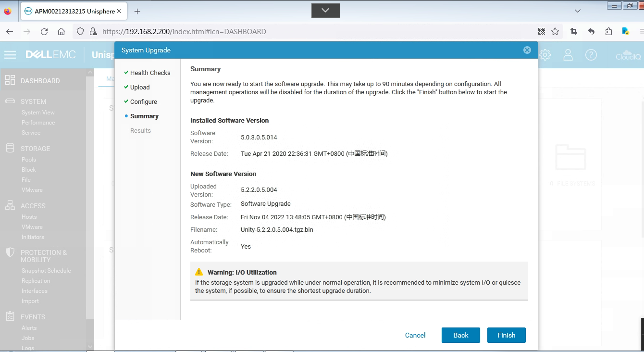Viewport: 644px width, 352px height.
Task: Open the hamburger navigation menu
Action: (10, 55)
